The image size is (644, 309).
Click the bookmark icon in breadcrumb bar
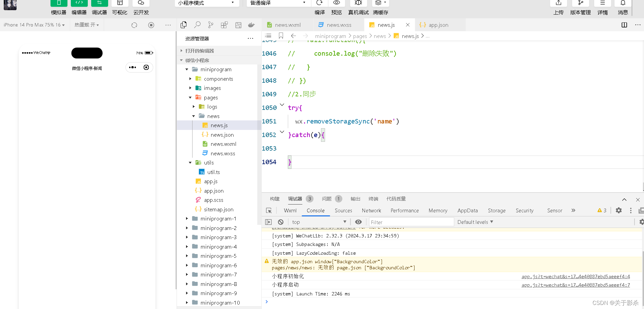(281, 36)
